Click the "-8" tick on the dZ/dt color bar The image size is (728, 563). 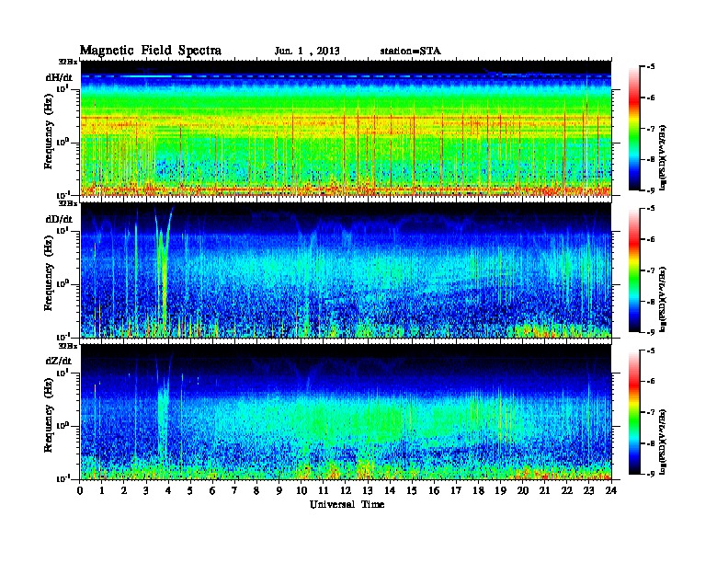[x=651, y=443]
